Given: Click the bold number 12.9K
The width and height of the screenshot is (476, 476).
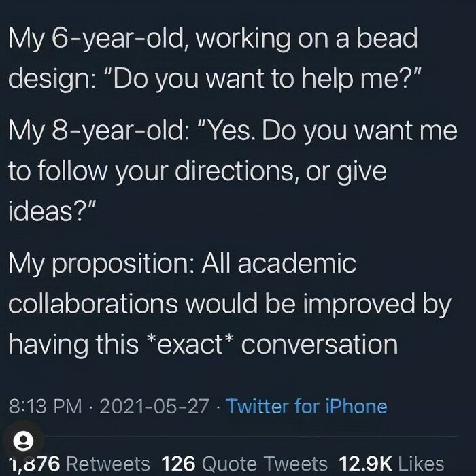Looking at the screenshot, I should [x=366, y=464].
